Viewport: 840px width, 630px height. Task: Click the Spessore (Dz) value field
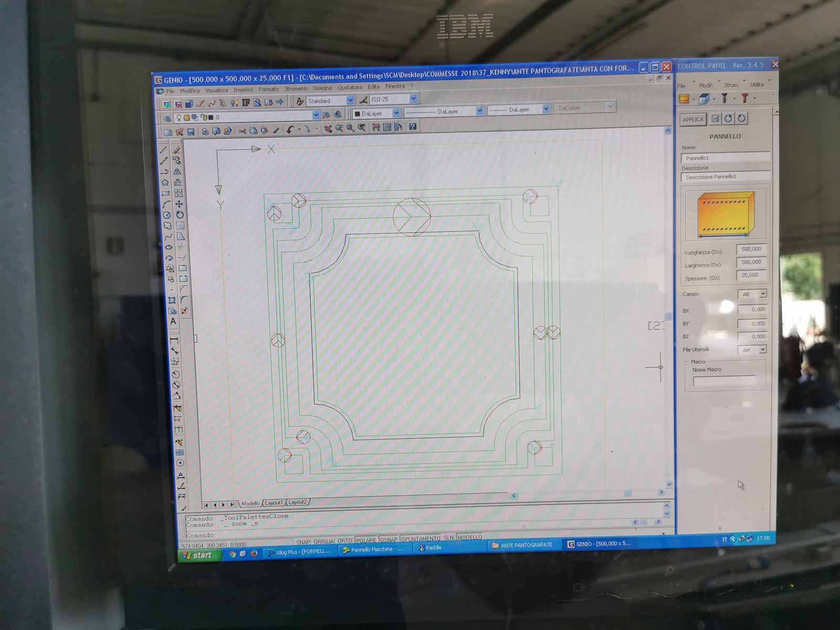752,275
